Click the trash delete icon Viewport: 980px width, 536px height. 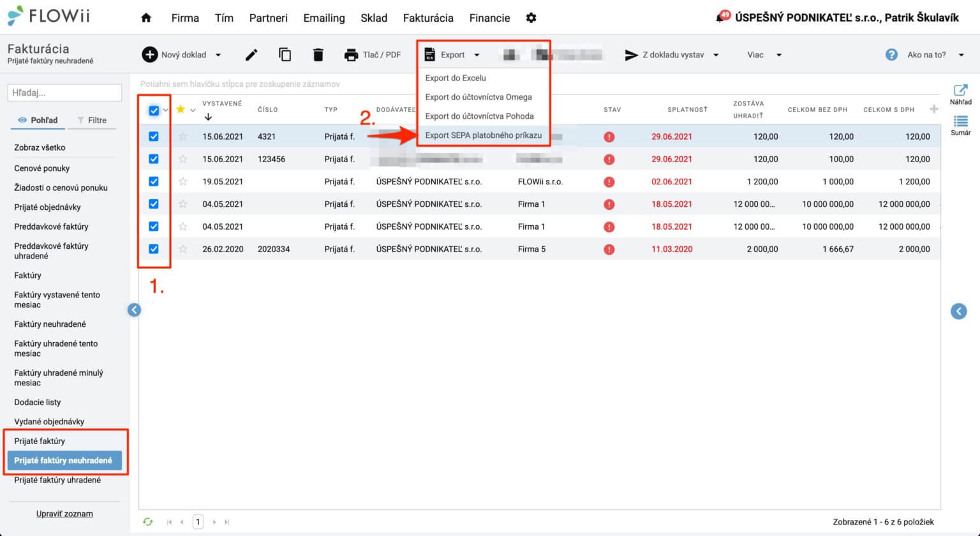click(318, 55)
